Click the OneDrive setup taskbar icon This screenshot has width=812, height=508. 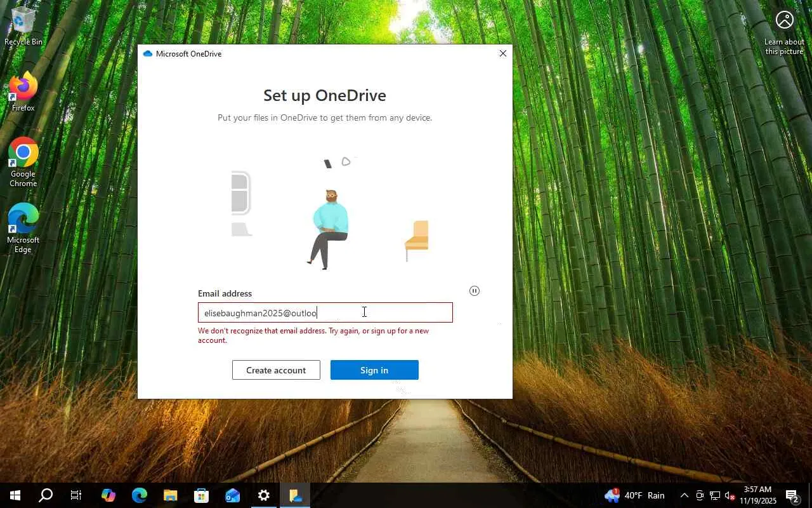pyautogui.click(x=295, y=495)
